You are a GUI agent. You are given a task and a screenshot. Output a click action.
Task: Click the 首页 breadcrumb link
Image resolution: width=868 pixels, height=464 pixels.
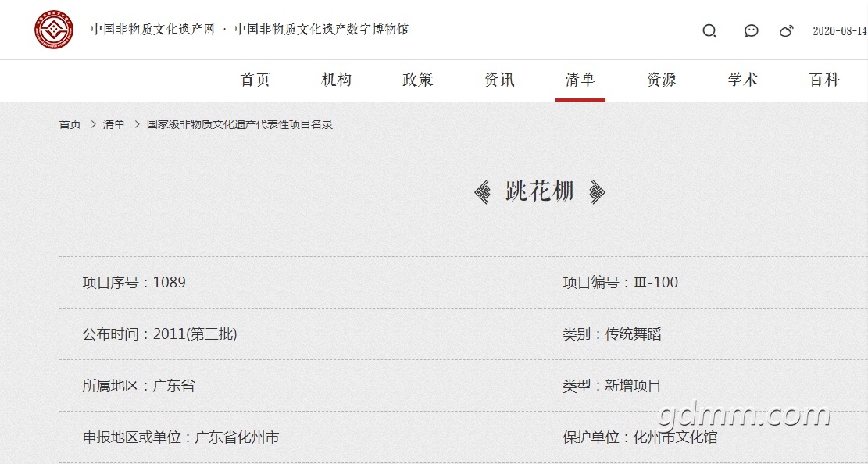click(70, 124)
